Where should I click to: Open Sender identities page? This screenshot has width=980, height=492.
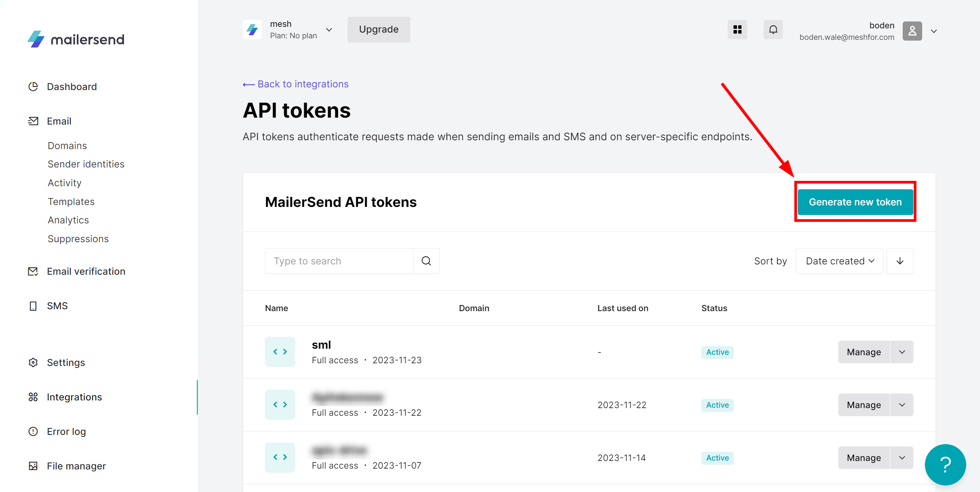point(86,164)
